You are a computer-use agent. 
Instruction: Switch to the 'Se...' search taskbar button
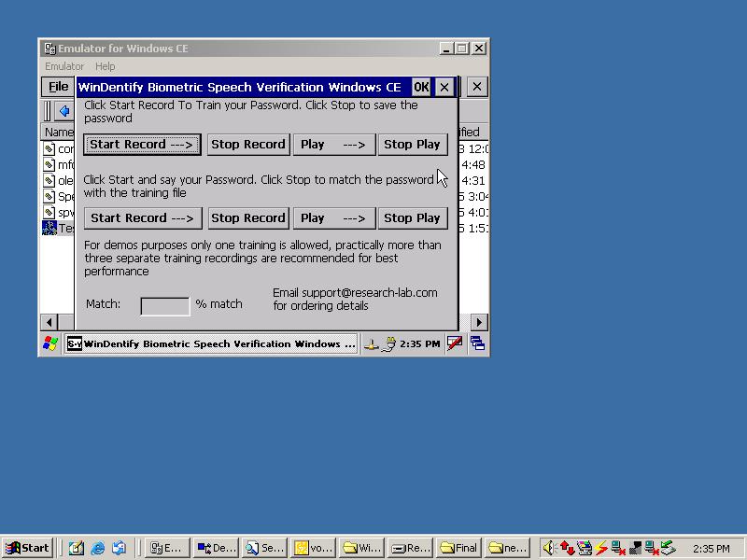265,548
